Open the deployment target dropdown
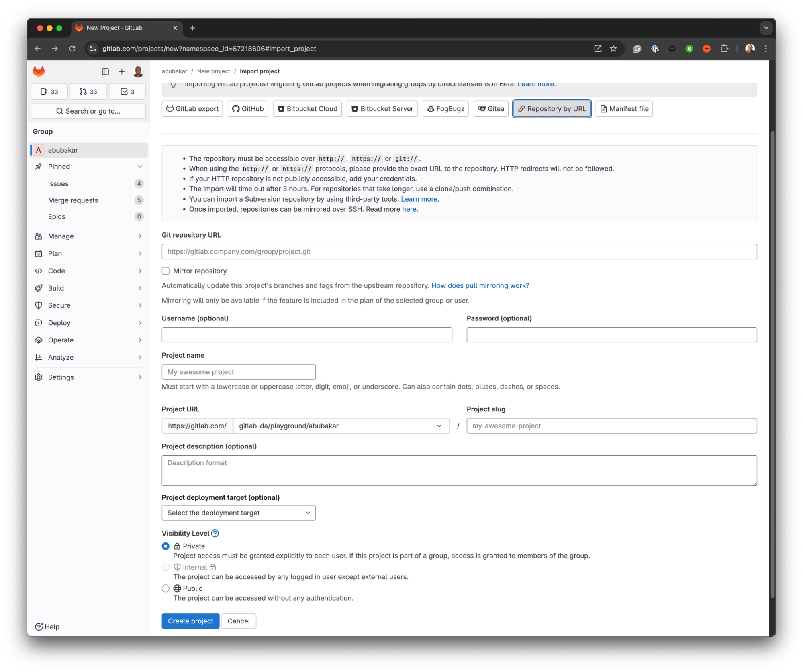 [x=239, y=513]
